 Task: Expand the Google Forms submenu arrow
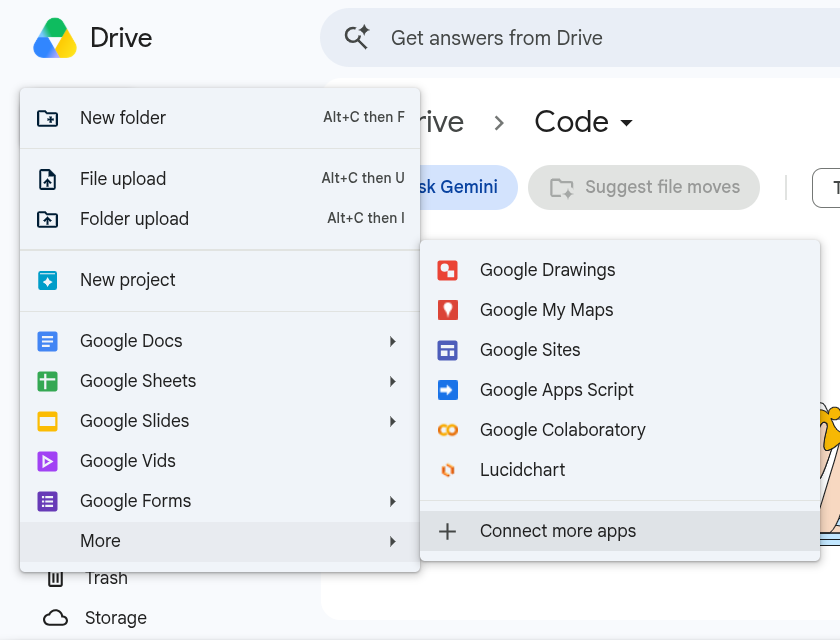click(x=393, y=501)
